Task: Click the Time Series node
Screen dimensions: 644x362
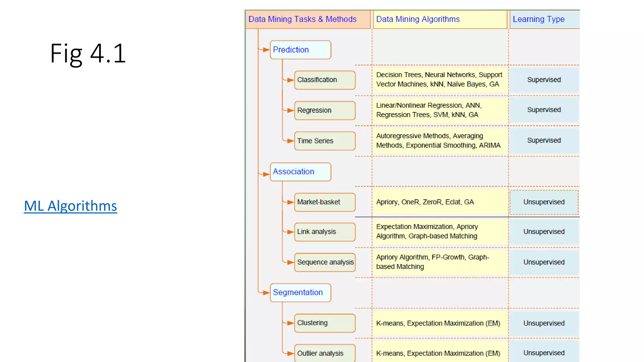Action: 325,141
